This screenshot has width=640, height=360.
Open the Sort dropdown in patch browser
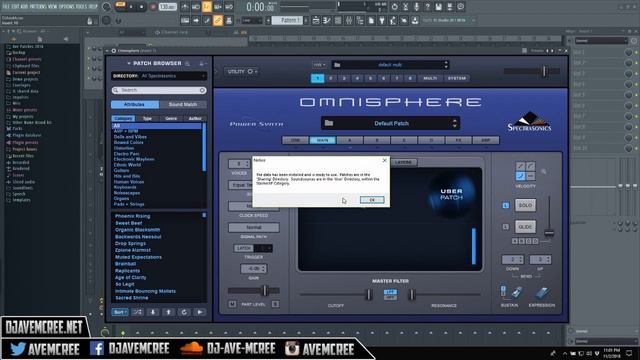point(120,312)
